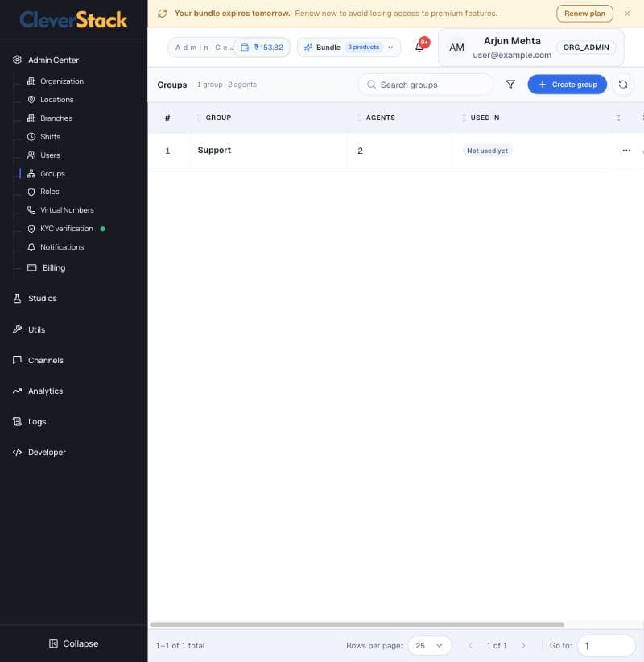Go to the previous page arrow
Viewport: 644px width, 662px height.
pos(471,646)
